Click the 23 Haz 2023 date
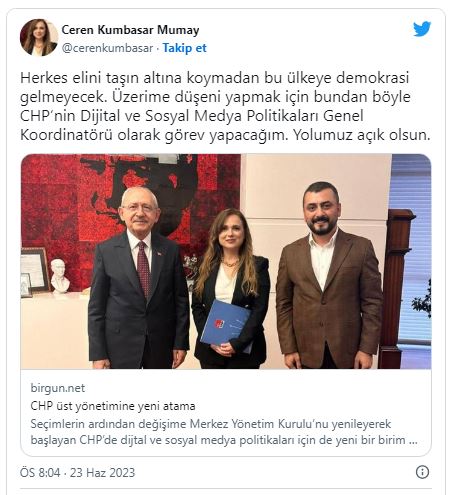Screen dimensions: 454x495 [x=102, y=473]
